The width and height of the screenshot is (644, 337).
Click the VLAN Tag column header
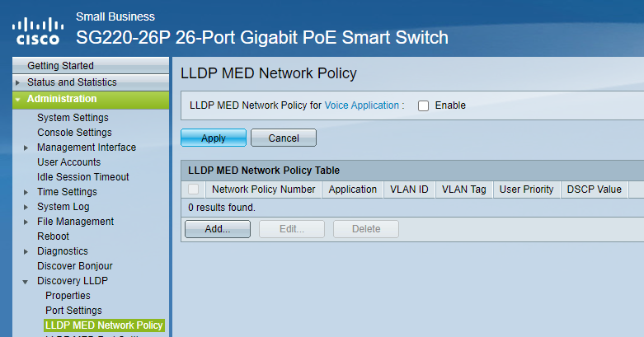(463, 190)
